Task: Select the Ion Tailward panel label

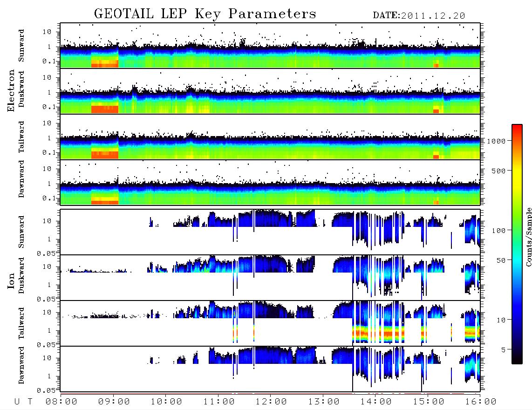Action: click(x=21, y=323)
